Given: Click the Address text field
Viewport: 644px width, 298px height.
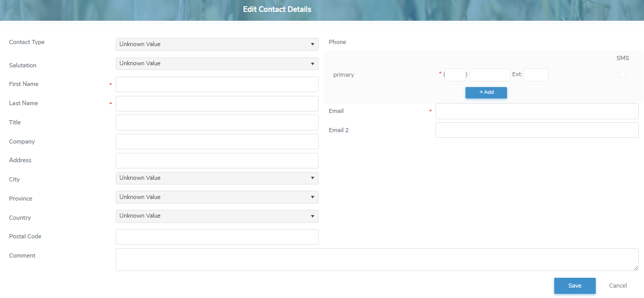Looking at the screenshot, I should (217, 161).
